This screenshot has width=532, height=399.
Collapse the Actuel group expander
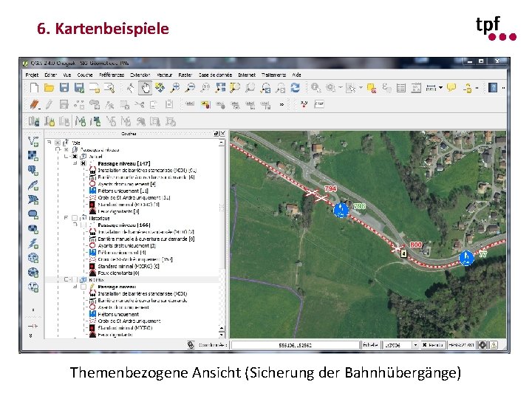[x=66, y=157]
